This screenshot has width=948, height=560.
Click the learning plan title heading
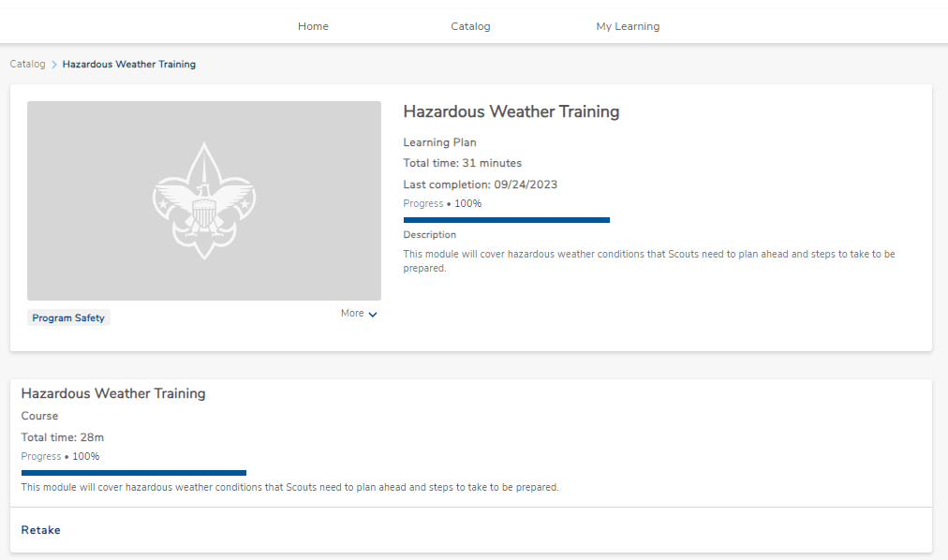tap(511, 111)
